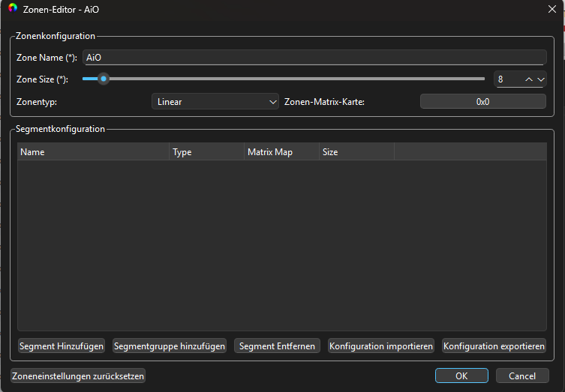The height and width of the screenshot is (392, 565).
Task: Decrease Zone Size with the down arrow
Action: [540, 79]
